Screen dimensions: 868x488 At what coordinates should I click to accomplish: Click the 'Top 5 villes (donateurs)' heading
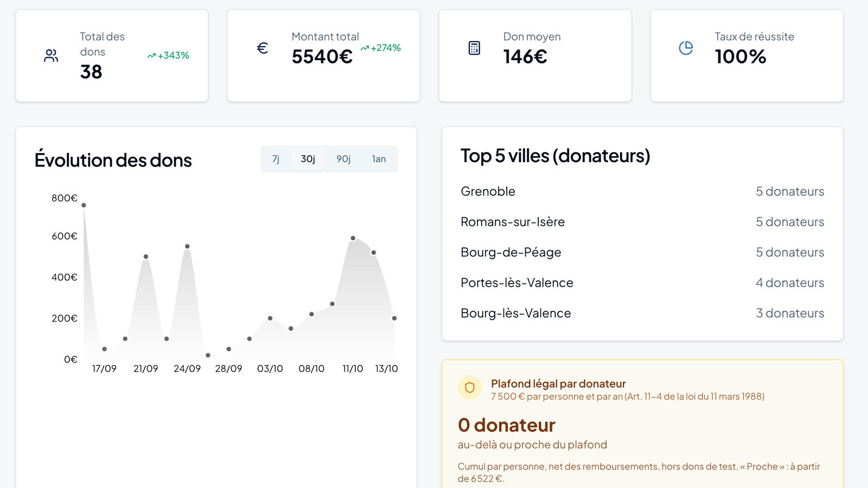pyautogui.click(x=555, y=156)
